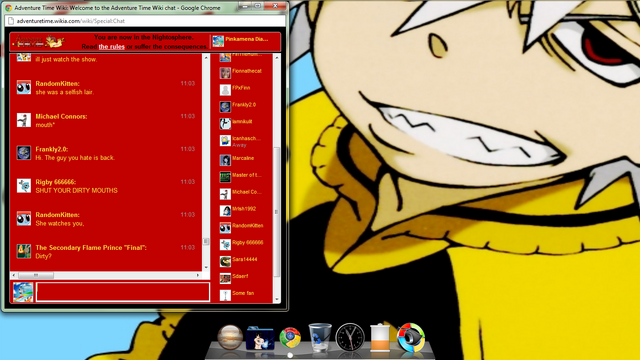The image size is (640, 360).
Task: Click The Secondary Flame Prince's avatar in chat
Action: pos(24,251)
